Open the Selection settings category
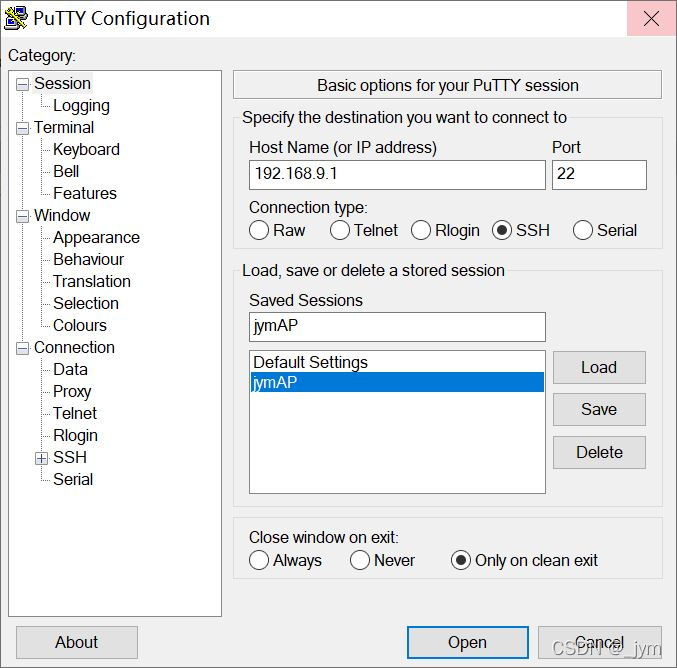The image size is (677, 668). [86, 304]
